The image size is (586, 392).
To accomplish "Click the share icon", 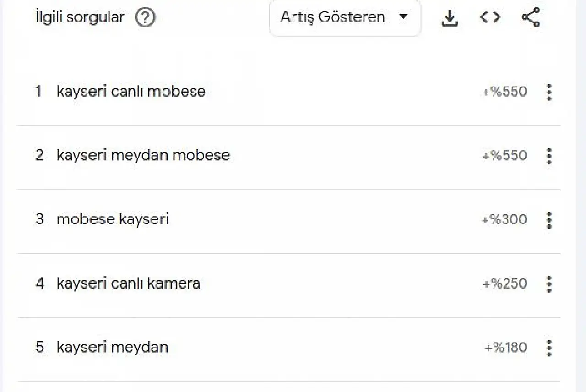I will coord(531,17).
